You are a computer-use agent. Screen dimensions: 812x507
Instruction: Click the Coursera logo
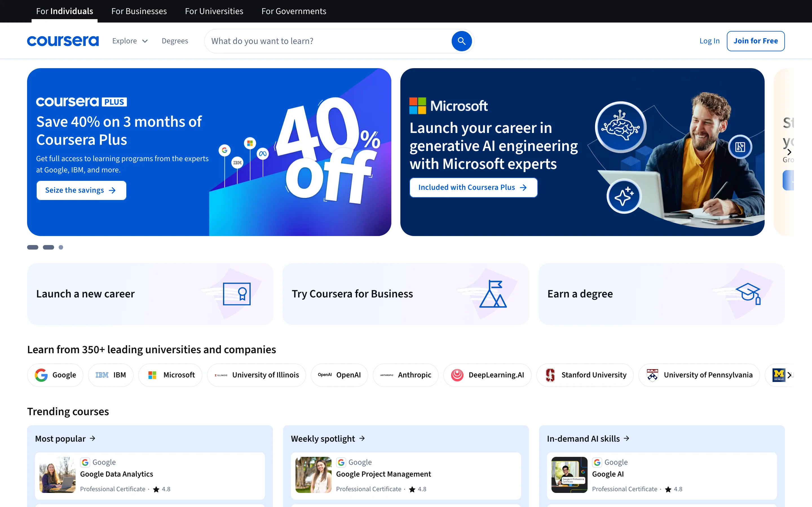[x=63, y=41]
